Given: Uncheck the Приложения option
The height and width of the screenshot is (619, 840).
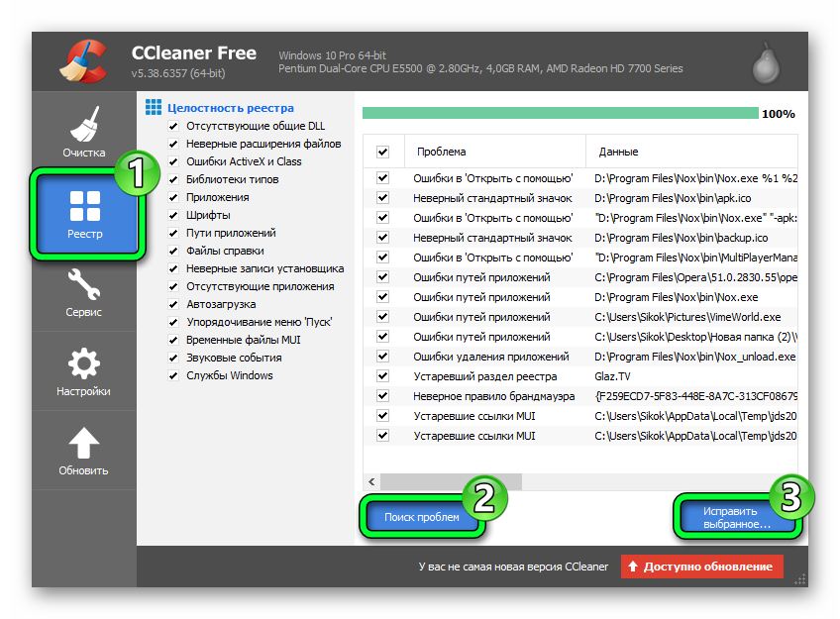Looking at the screenshot, I should click(173, 198).
